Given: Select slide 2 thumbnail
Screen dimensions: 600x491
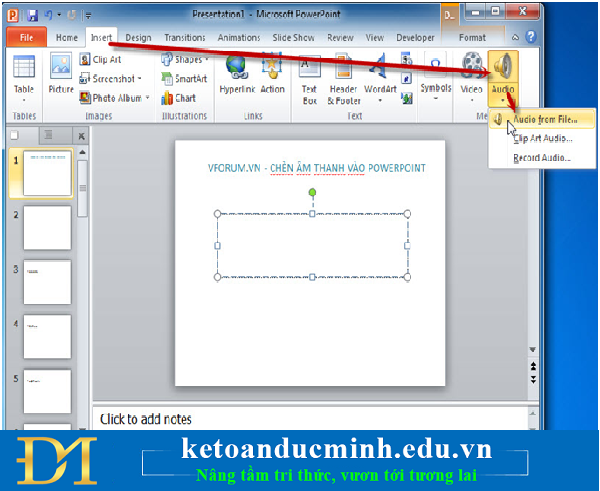Looking at the screenshot, I should click(47, 228).
